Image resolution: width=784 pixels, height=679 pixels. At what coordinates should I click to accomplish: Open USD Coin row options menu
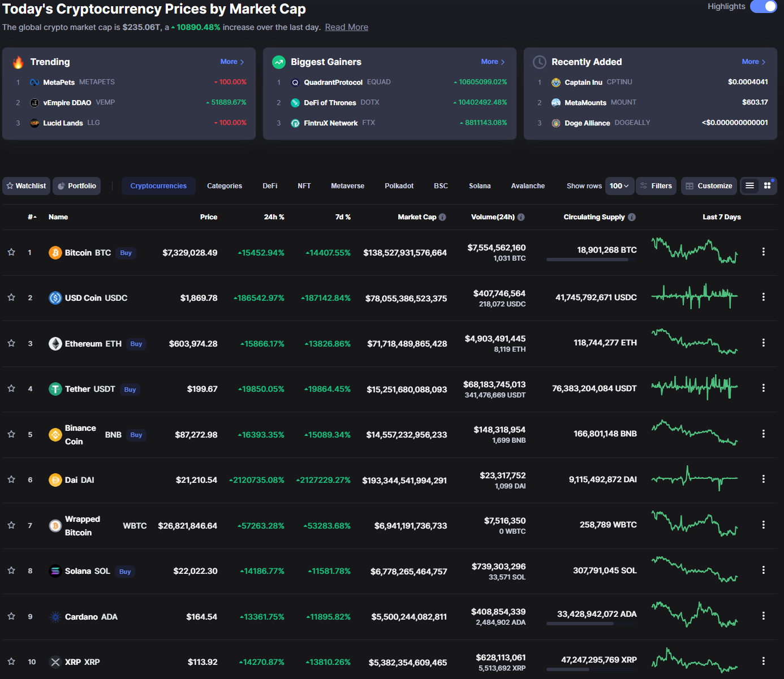(x=764, y=297)
